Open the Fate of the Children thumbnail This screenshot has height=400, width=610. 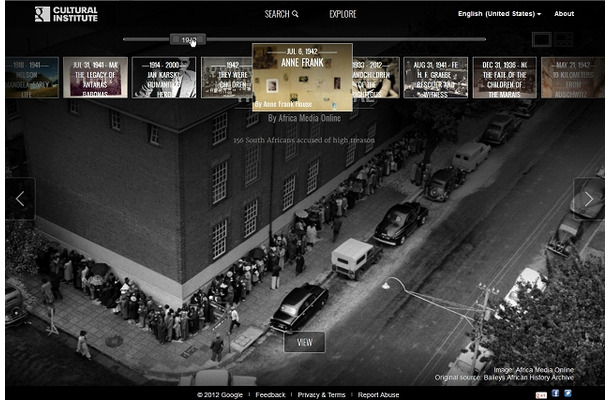tap(504, 77)
